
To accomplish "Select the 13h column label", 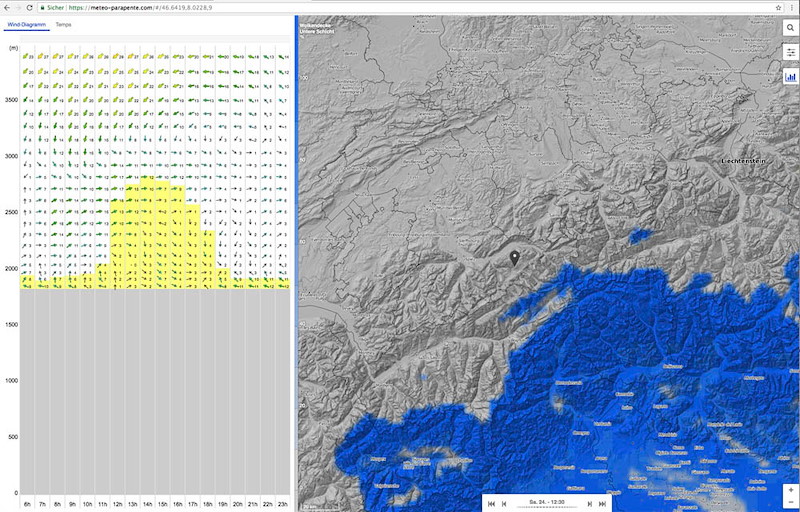I will pos(133,504).
